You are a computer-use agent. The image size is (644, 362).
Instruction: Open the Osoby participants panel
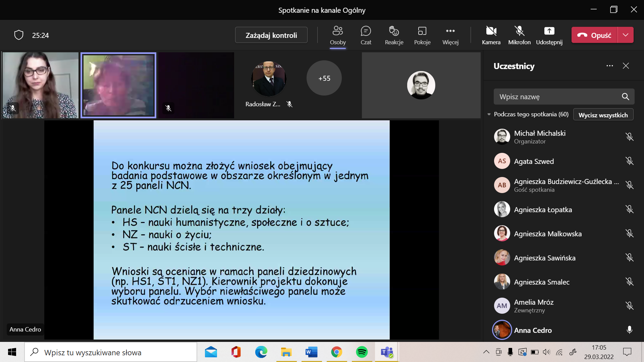tap(337, 35)
